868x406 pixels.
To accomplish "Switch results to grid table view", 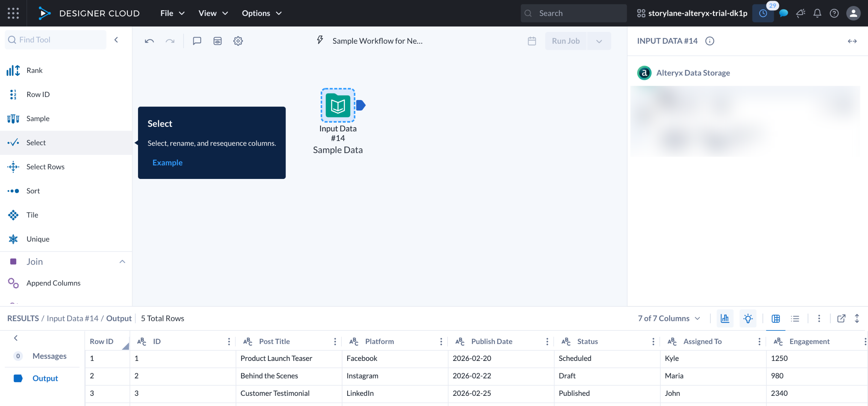I will [x=775, y=318].
